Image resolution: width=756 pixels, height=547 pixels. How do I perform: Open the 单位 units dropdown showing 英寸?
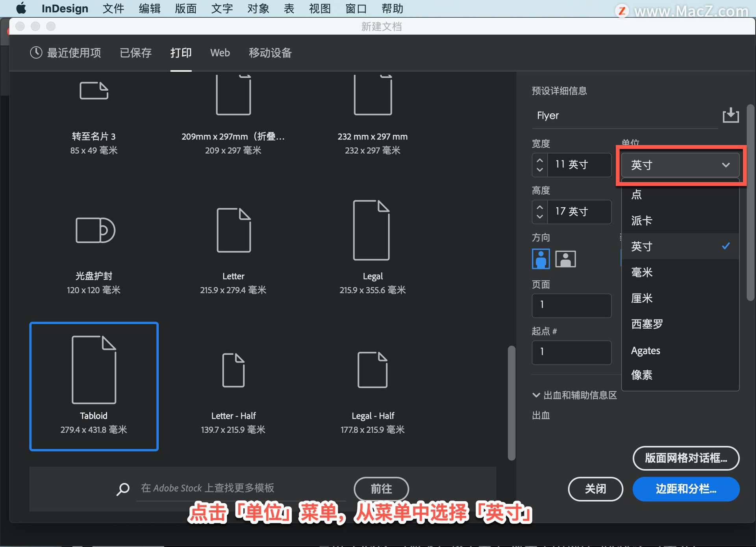[x=680, y=165]
